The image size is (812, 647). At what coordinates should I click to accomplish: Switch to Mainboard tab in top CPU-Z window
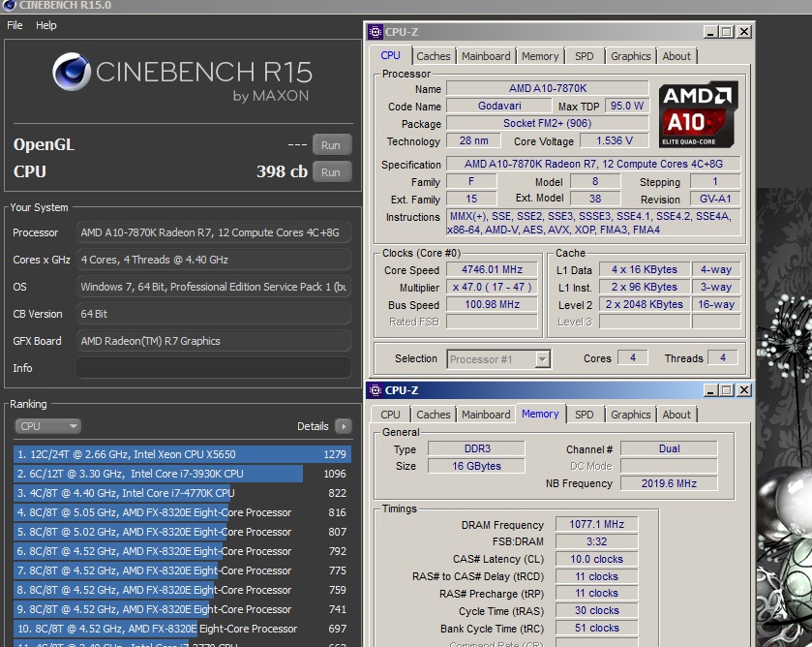486,56
